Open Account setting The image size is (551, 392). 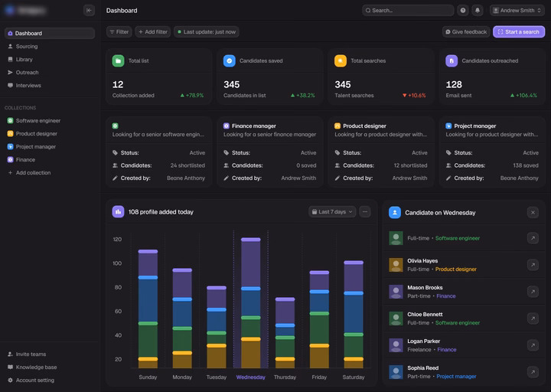50,380
